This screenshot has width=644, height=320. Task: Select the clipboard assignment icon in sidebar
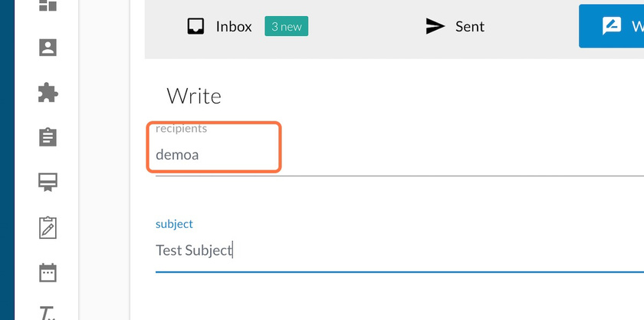click(48, 137)
